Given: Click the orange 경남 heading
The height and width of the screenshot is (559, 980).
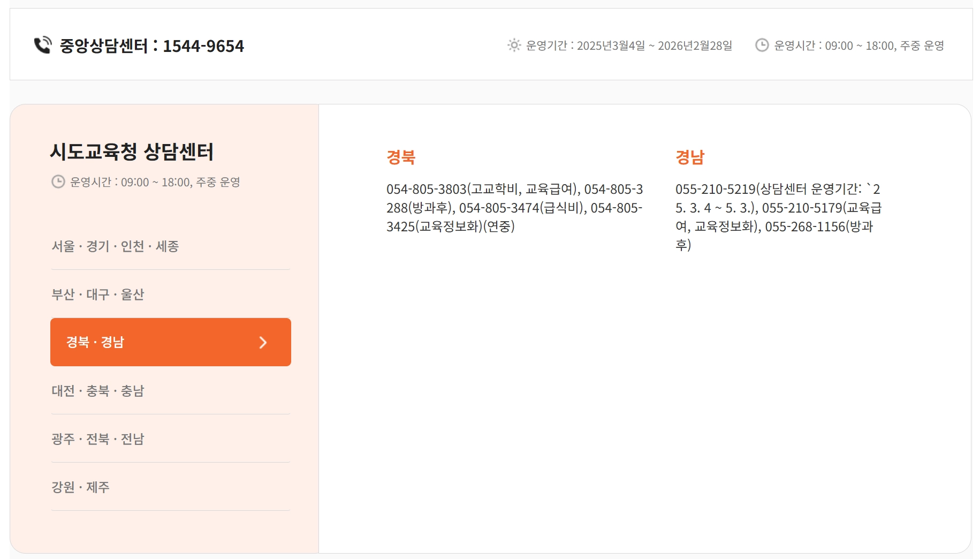Looking at the screenshot, I should (x=690, y=157).
